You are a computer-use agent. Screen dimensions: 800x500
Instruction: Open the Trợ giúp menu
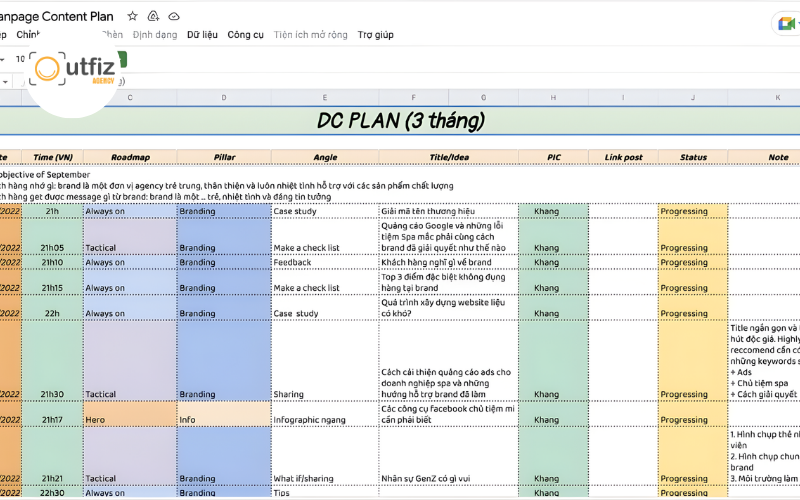(376, 35)
